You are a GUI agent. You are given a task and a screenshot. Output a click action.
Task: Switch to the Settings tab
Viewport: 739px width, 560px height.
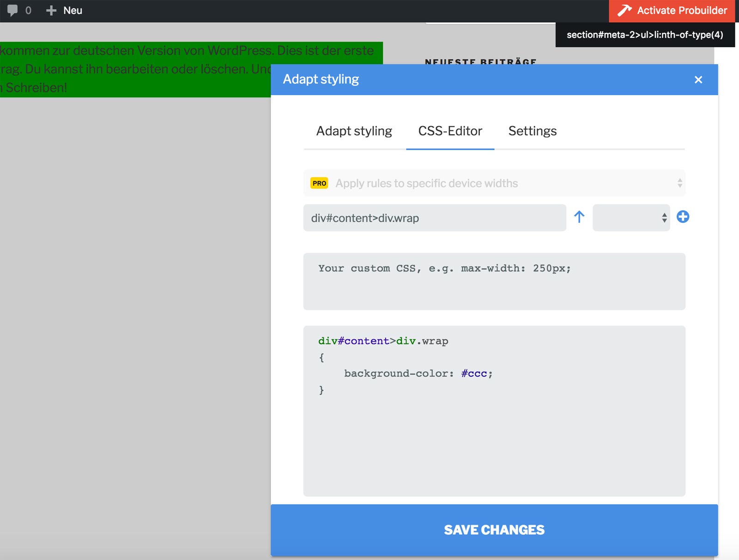(533, 131)
